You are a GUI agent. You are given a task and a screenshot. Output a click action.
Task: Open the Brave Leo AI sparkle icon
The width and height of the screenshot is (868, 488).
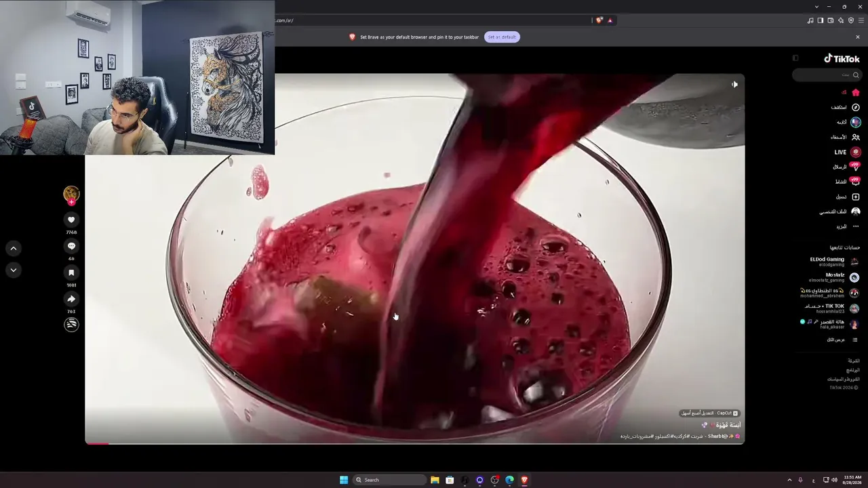[841, 20]
